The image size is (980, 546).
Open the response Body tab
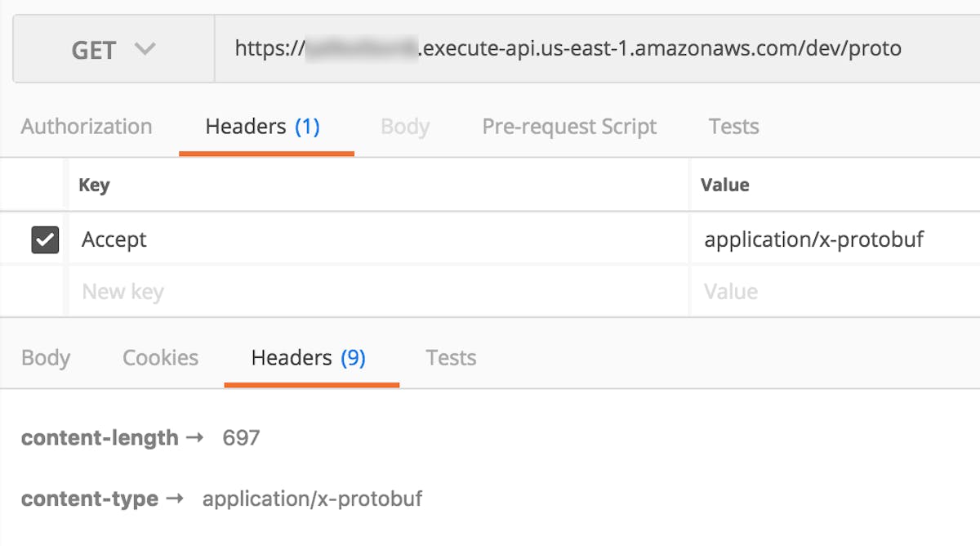[46, 357]
